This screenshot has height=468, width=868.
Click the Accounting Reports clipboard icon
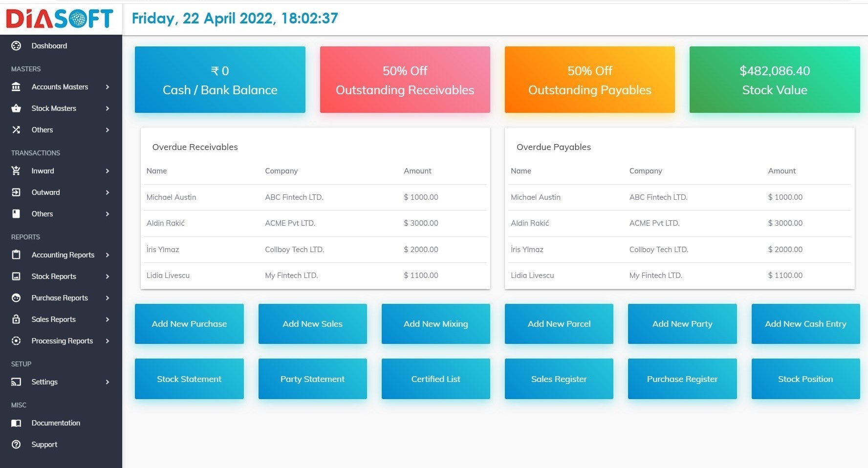[x=16, y=255]
